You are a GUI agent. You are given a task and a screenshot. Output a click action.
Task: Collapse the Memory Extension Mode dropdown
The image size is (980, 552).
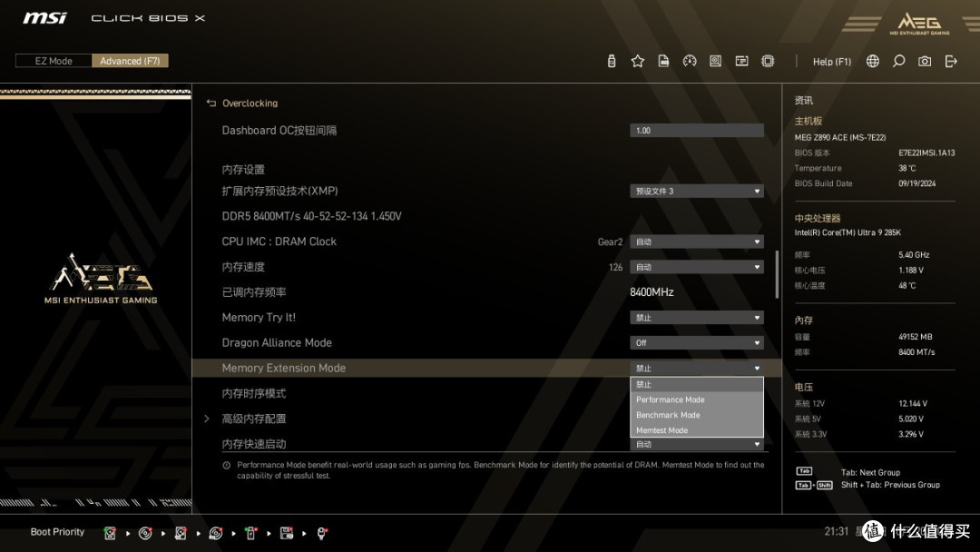tap(696, 369)
